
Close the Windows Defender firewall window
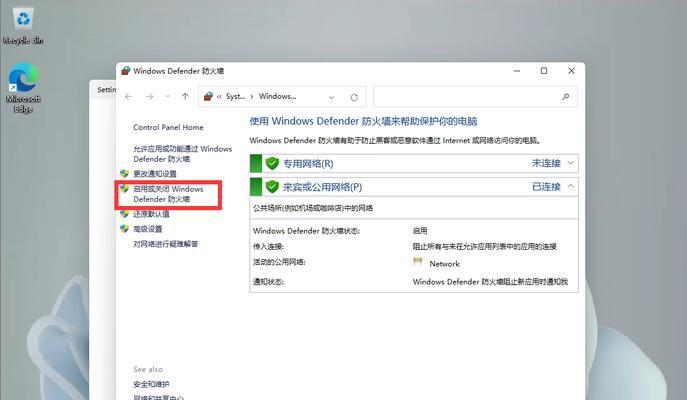pyautogui.click(x=571, y=71)
